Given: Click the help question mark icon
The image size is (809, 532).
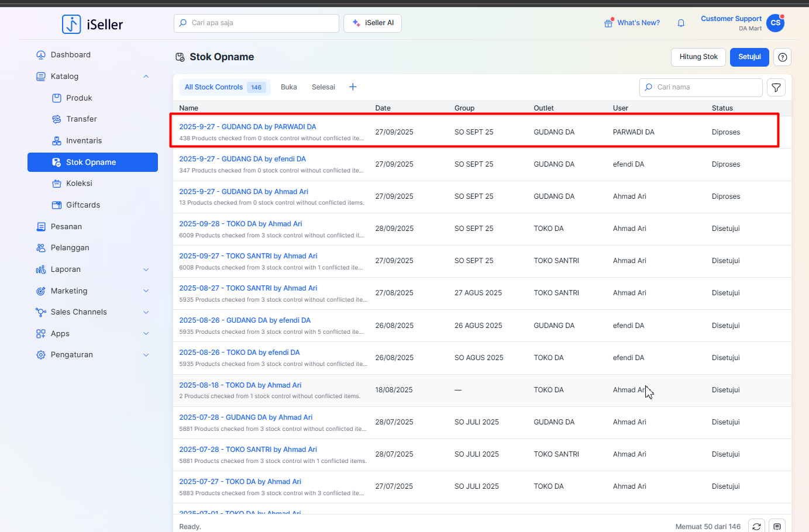Looking at the screenshot, I should (782, 57).
